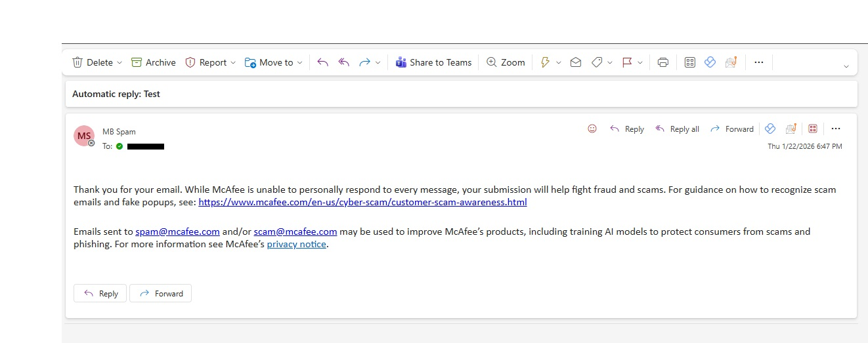Expand the Delete dropdown arrow
Viewport: 868px width, 343px height.
tap(119, 63)
